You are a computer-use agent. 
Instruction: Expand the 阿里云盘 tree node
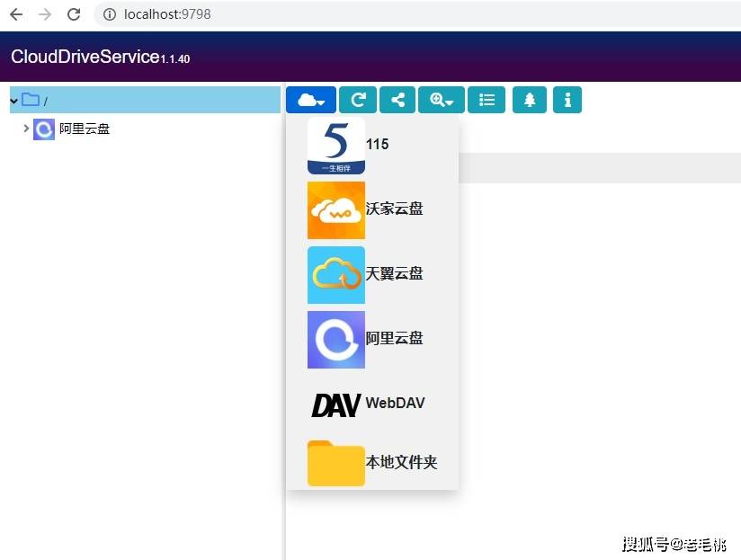[26, 128]
